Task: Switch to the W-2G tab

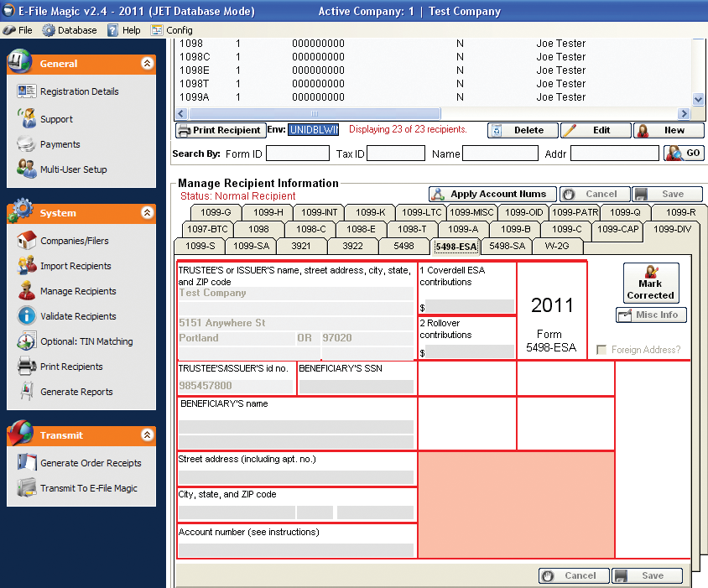Action: tap(557, 246)
